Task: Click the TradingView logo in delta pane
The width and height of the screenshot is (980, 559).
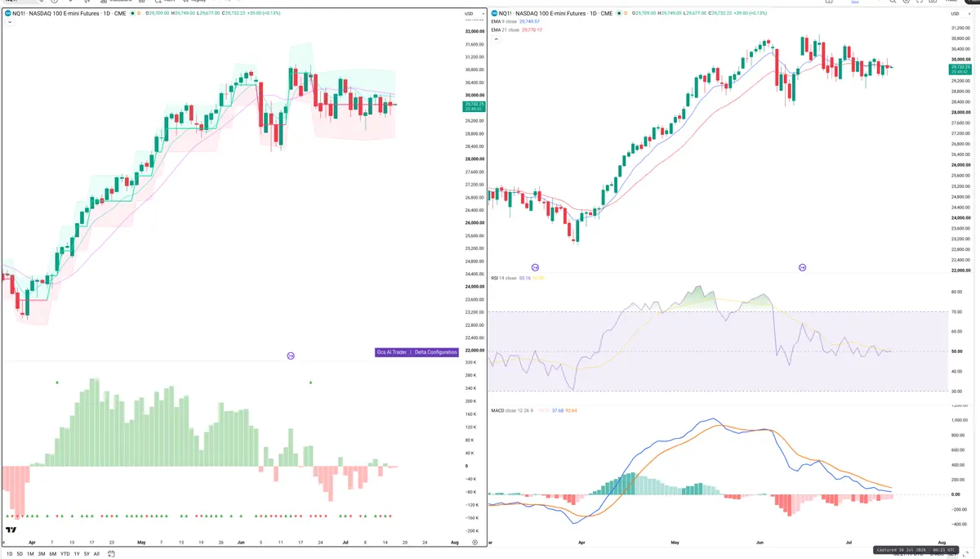Action: 11,530
